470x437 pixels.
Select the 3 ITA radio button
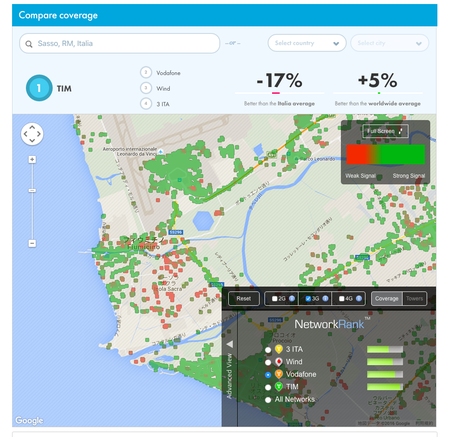pos(268,350)
